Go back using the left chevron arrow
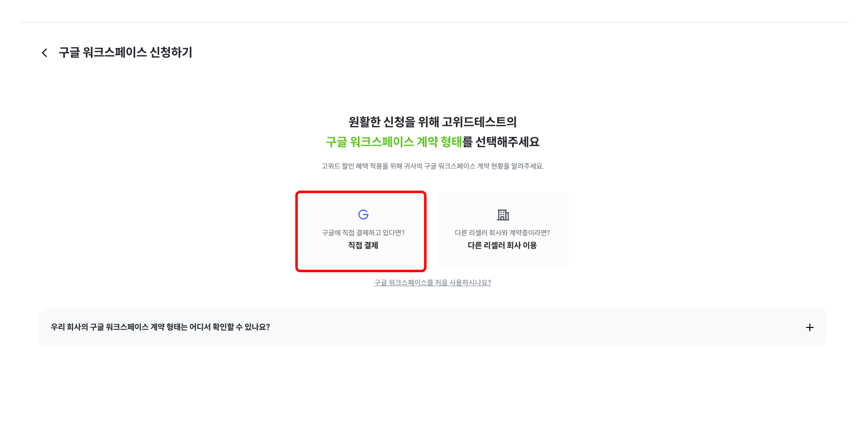The height and width of the screenshot is (428, 868). [45, 53]
